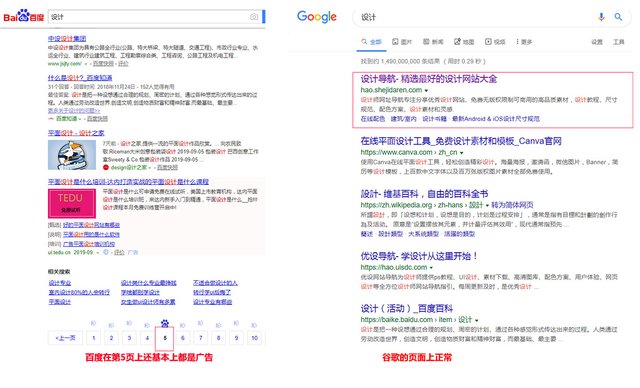Switch to Google 图片 images tab
Image resolution: width=640 pixels, height=388 pixels.
[x=402, y=42]
